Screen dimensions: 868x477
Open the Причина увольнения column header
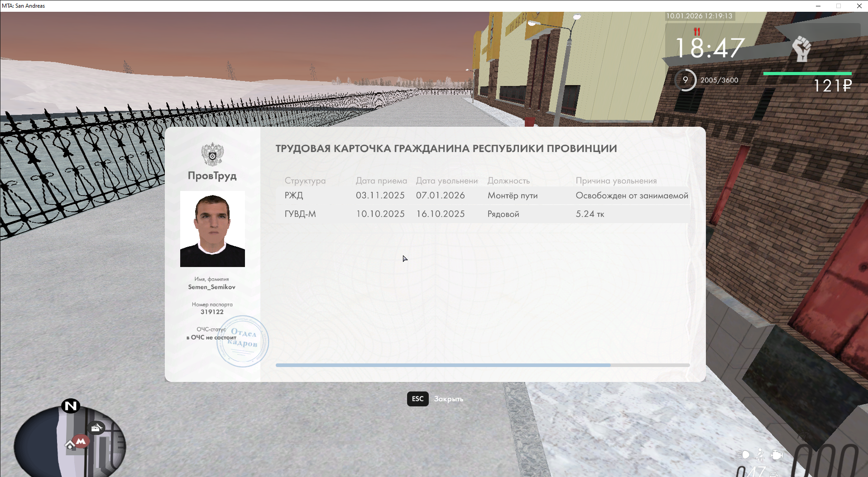click(616, 181)
